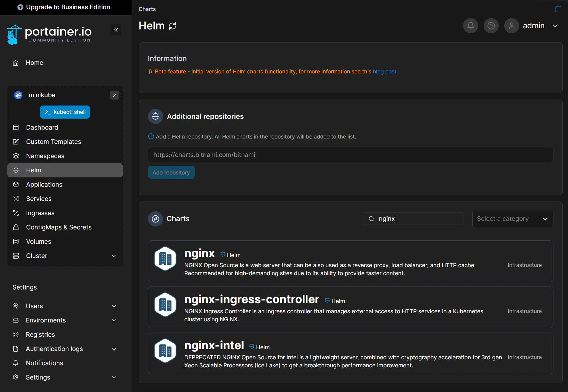Select the nginx-ingress-controller chart title
This screenshot has width=568, height=392.
pyautogui.click(x=252, y=300)
